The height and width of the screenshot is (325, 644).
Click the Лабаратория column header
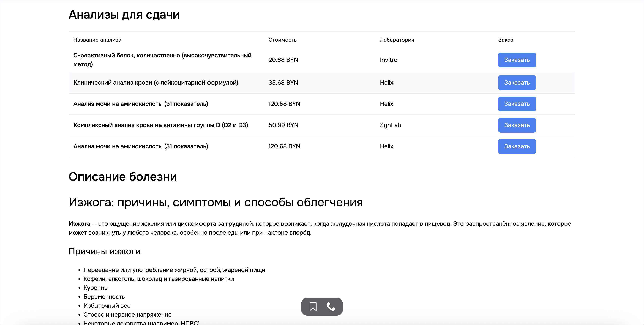coord(397,40)
